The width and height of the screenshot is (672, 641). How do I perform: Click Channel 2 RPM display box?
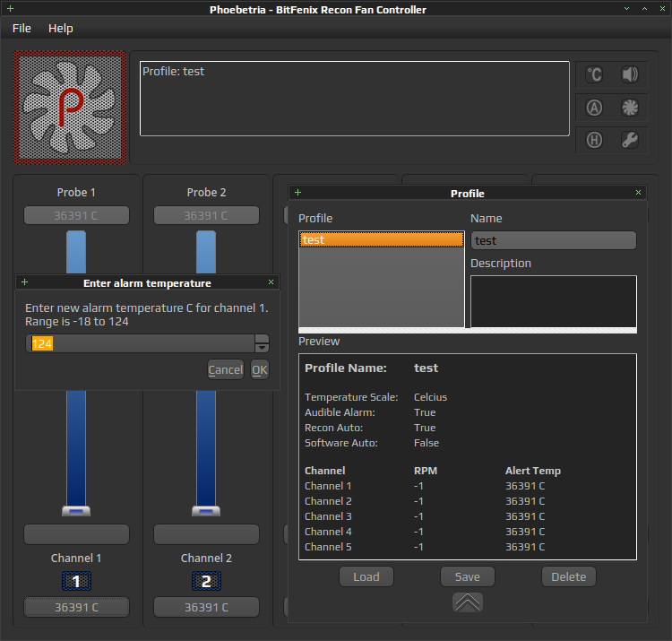(x=206, y=534)
